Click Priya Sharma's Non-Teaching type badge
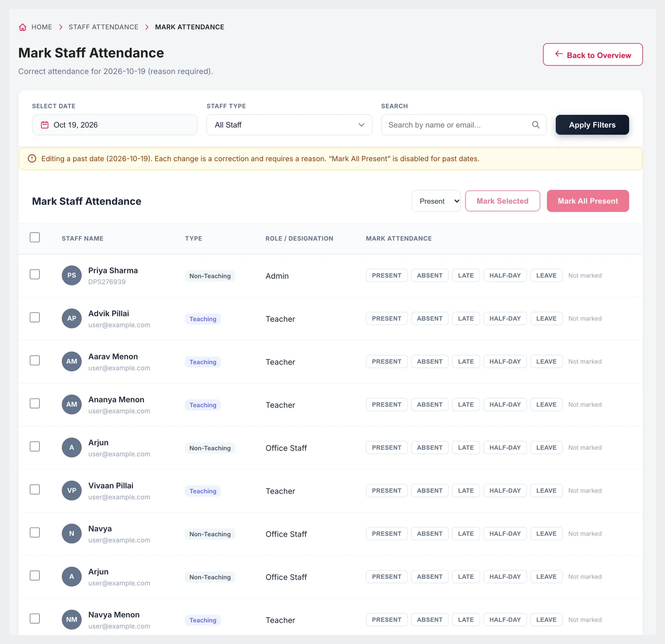The image size is (665, 644). (210, 276)
